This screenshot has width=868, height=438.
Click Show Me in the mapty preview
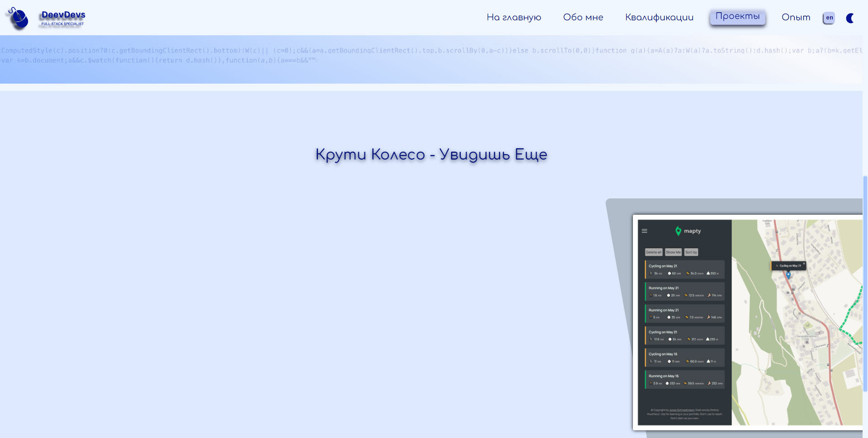(x=673, y=252)
